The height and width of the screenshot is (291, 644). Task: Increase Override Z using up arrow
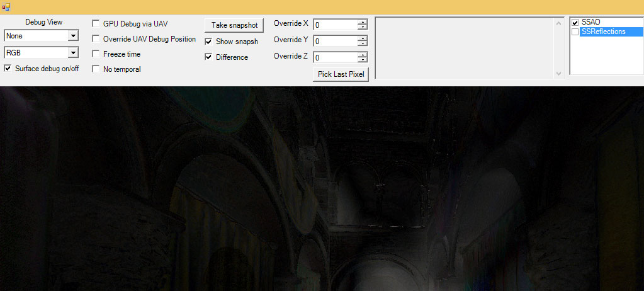tap(362, 55)
